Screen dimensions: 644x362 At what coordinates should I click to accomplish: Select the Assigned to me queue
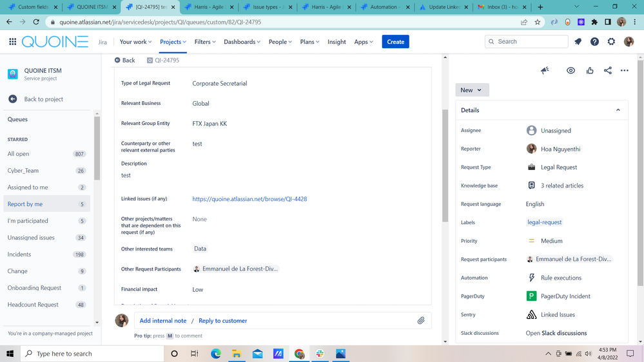click(46, 187)
